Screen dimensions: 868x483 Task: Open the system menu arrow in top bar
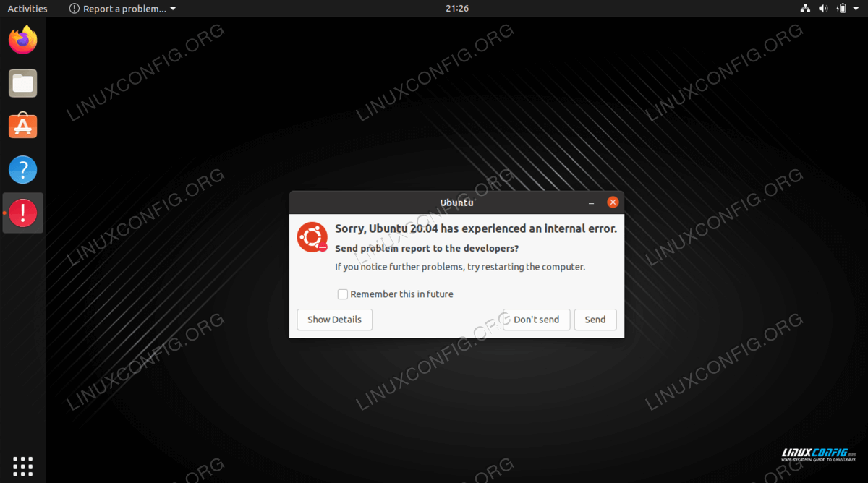click(x=856, y=9)
